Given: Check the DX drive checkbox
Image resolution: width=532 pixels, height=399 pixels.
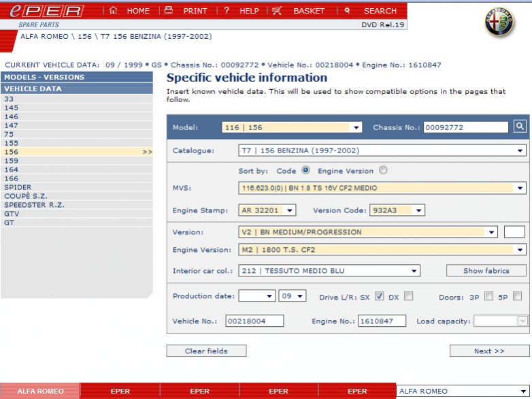Looking at the screenshot, I should 408,296.
